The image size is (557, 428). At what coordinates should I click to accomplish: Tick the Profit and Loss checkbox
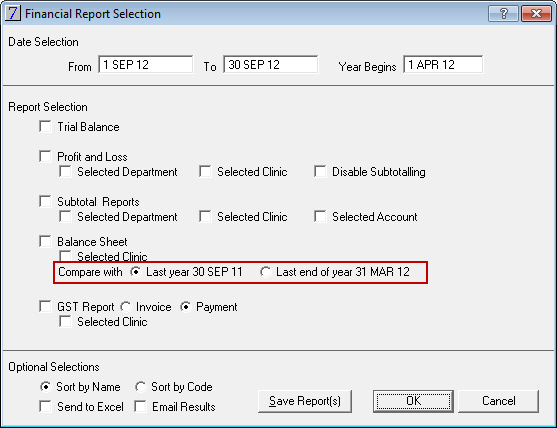pos(45,156)
